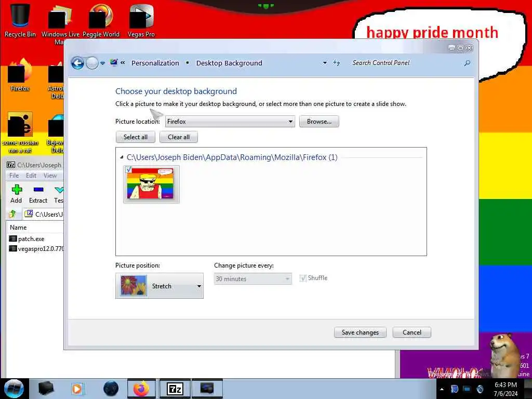
Task: Select Vegas Pro desktop icon
Action: pyautogui.click(x=141, y=21)
